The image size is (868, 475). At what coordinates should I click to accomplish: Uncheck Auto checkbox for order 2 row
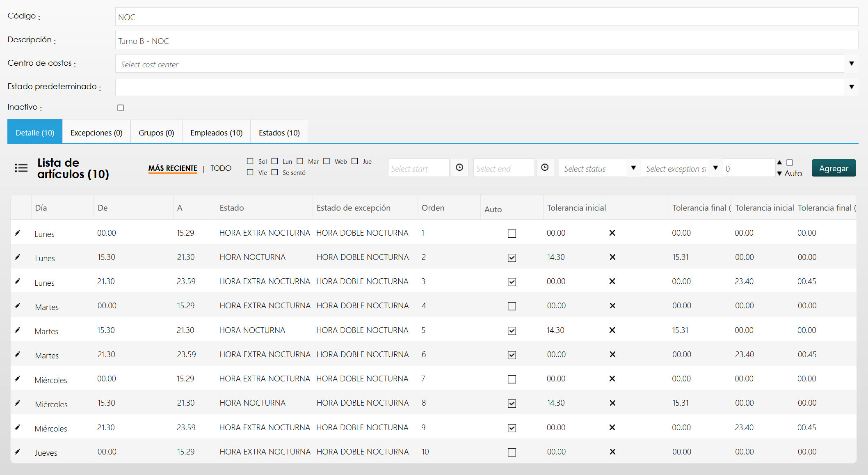(x=512, y=258)
